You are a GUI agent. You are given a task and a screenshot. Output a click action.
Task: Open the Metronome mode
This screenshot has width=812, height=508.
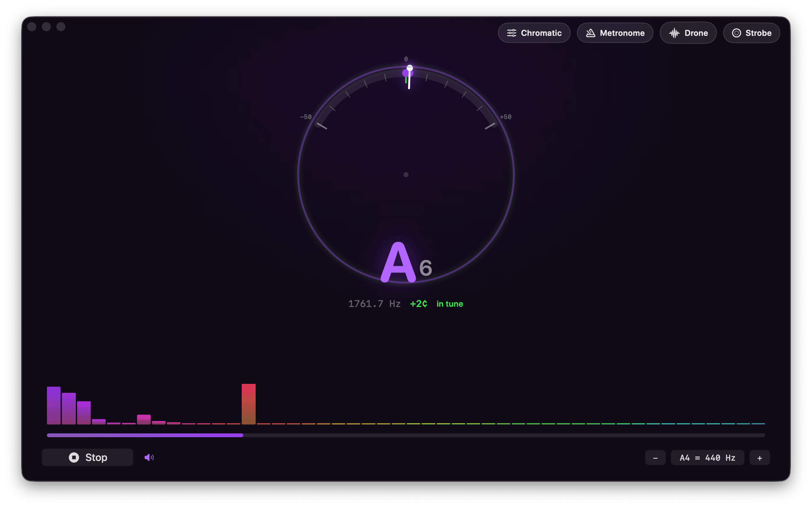tap(615, 33)
